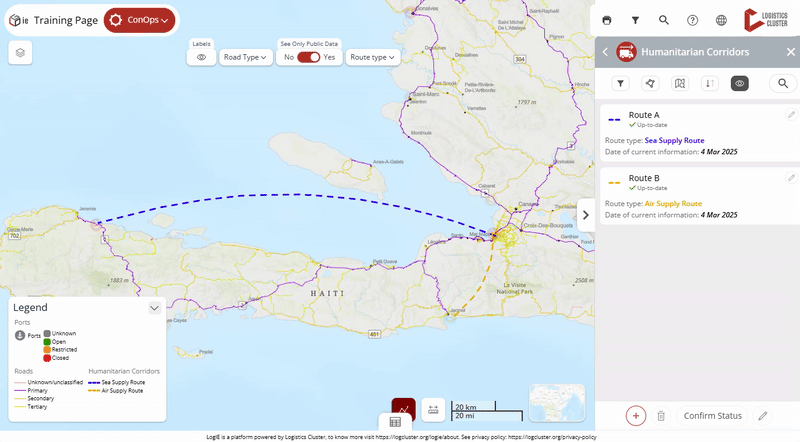Viewport: 800px width, 442px height.
Task: Open the map layers stack button
Action: (x=20, y=53)
